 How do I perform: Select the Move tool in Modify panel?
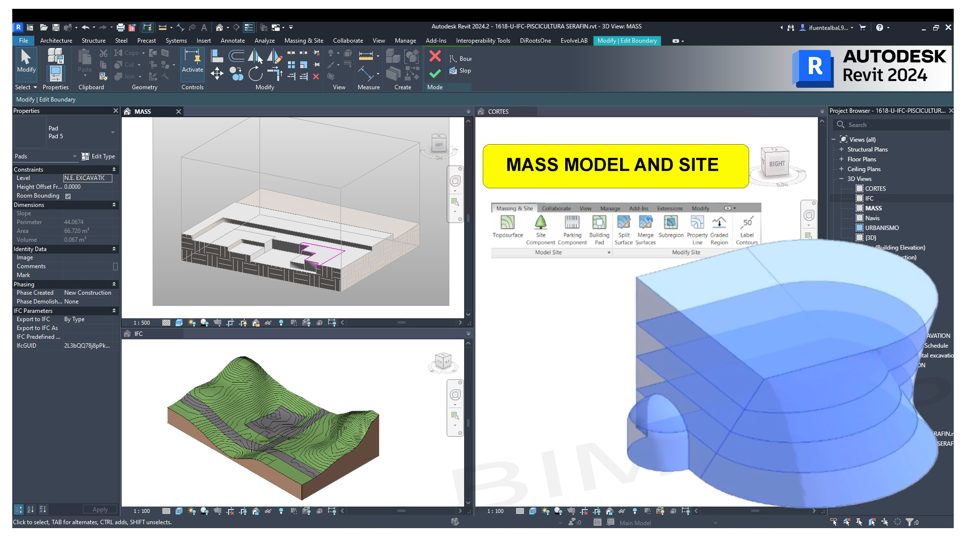point(217,74)
